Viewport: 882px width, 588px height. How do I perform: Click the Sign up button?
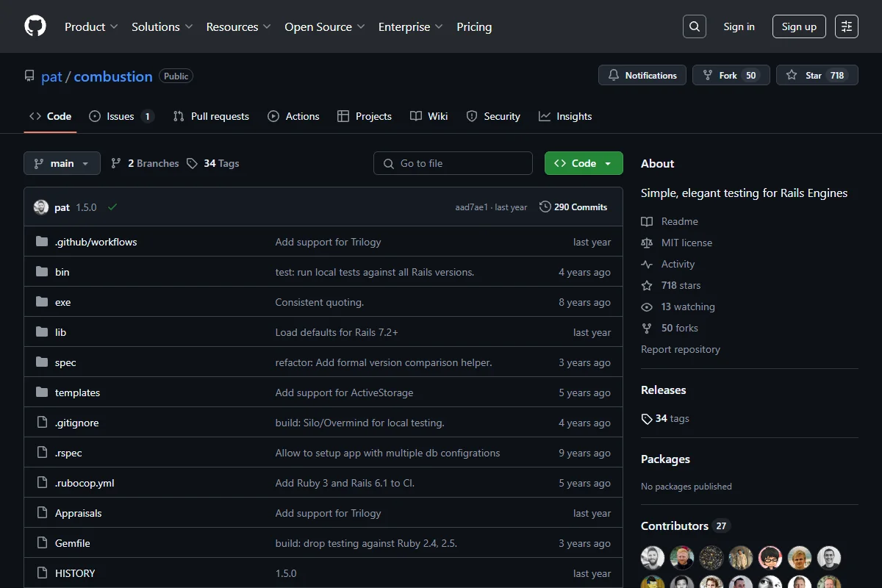[799, 26]
